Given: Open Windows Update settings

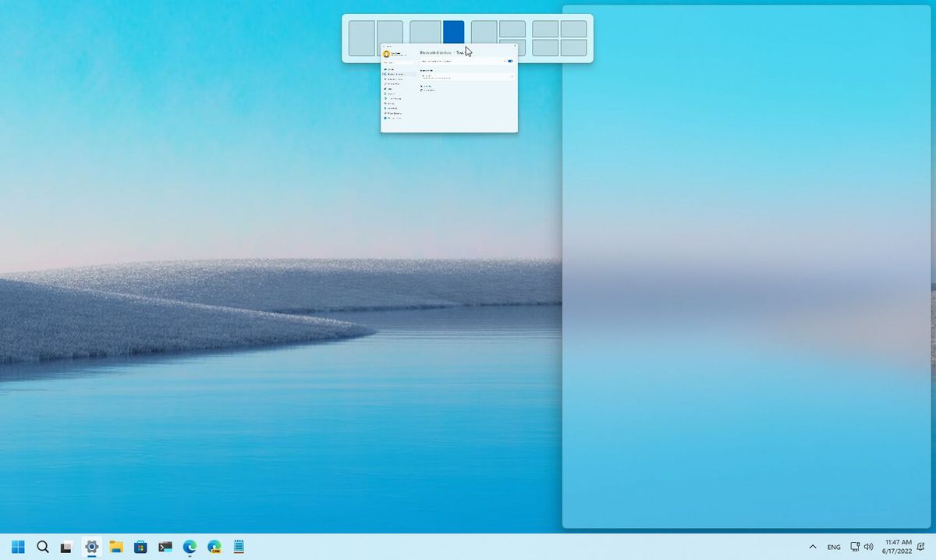Looking at the screenshot, I should tap(395, 118).
